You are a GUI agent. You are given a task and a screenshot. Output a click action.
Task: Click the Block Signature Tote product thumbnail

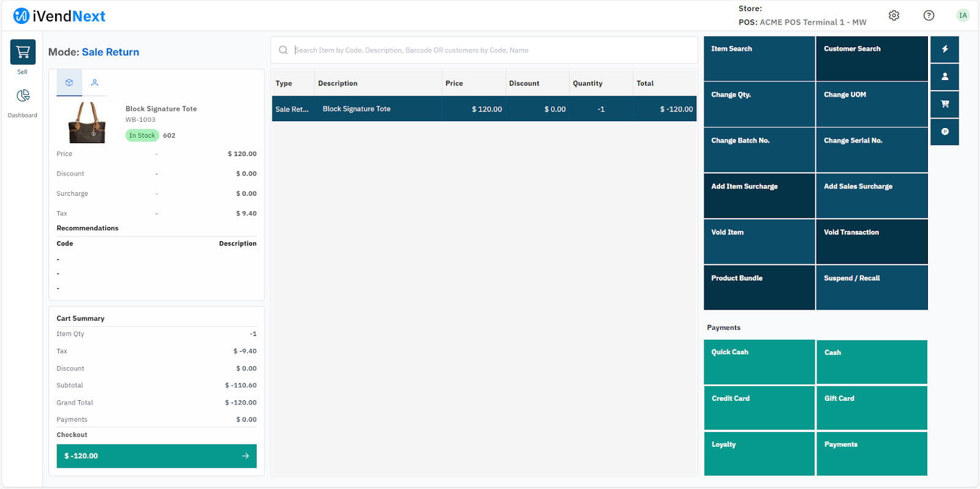[87, 122]
